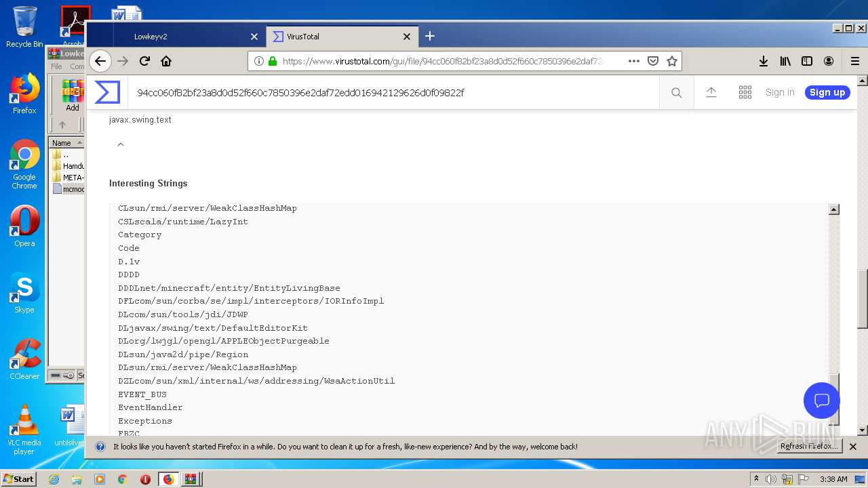Click the VirusTotal logo
868x488 pixels.
coord(107,92)
